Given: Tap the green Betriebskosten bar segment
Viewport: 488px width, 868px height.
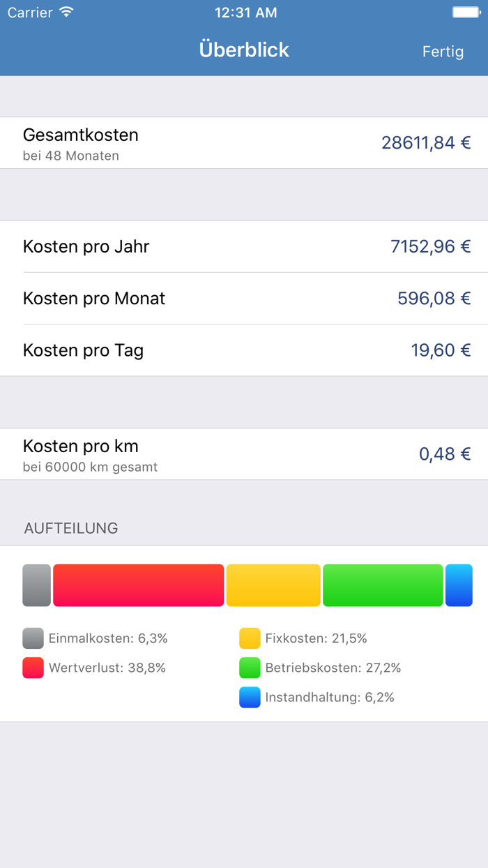Looking at the screenshot, I should [x=383, y=585].
